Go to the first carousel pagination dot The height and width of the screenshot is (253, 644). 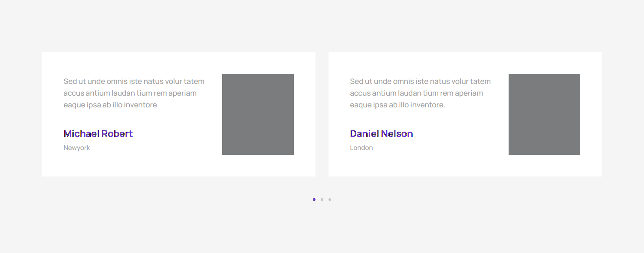314,200
